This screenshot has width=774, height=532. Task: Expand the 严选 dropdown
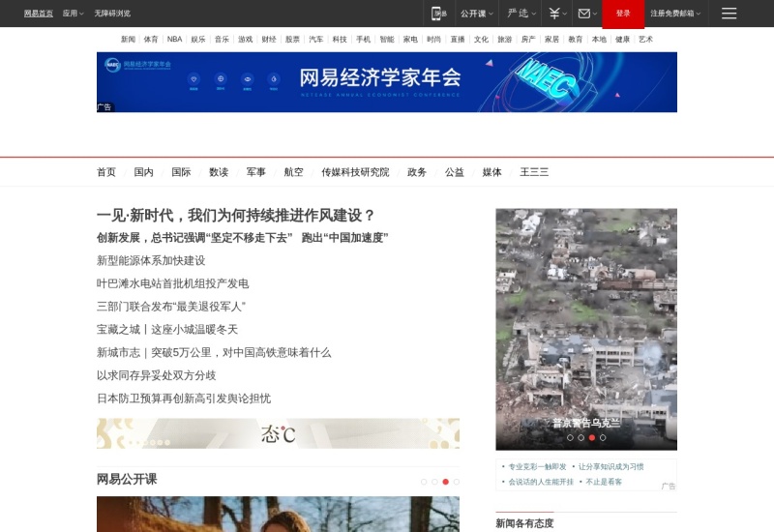(x=521, y=14)
